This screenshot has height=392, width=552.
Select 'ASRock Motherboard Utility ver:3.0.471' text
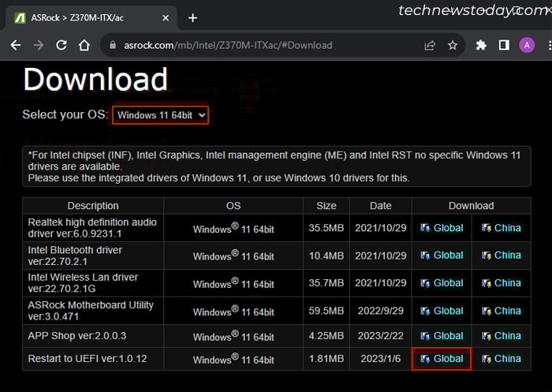click(x=91, y=311)
